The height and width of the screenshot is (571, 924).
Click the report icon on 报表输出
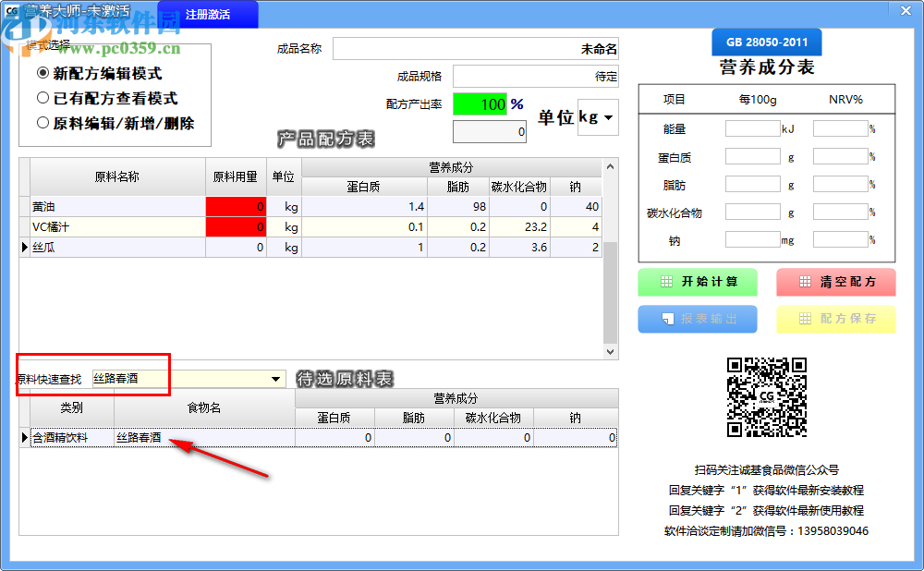pos(667,319)
